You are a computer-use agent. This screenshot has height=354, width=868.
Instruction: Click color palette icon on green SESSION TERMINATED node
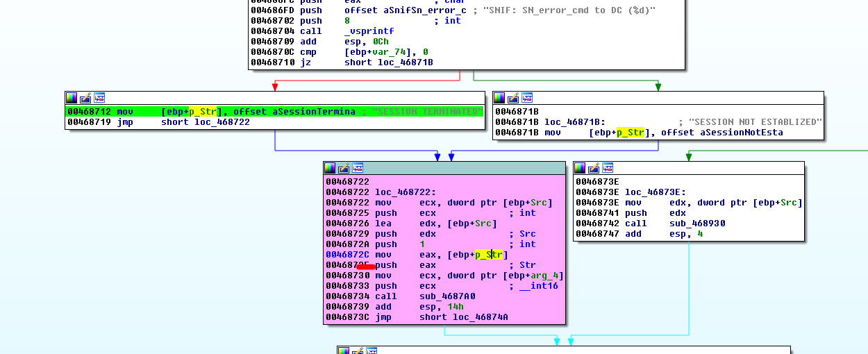click(72, 98)
